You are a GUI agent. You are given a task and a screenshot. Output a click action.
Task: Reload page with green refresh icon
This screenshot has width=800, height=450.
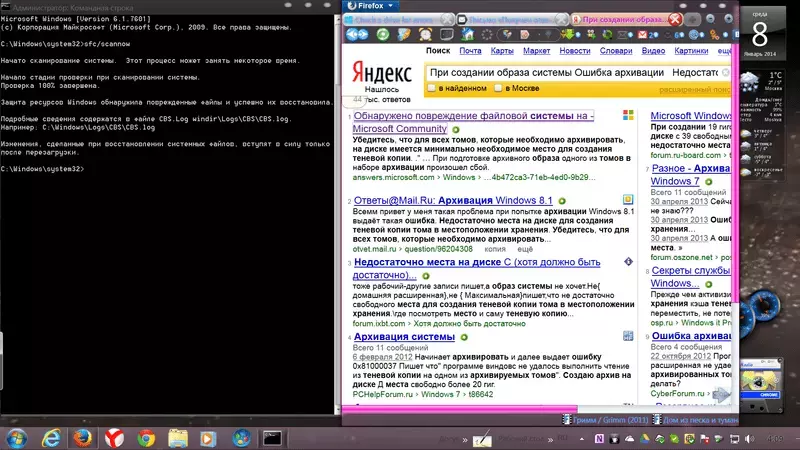point(383,34)
